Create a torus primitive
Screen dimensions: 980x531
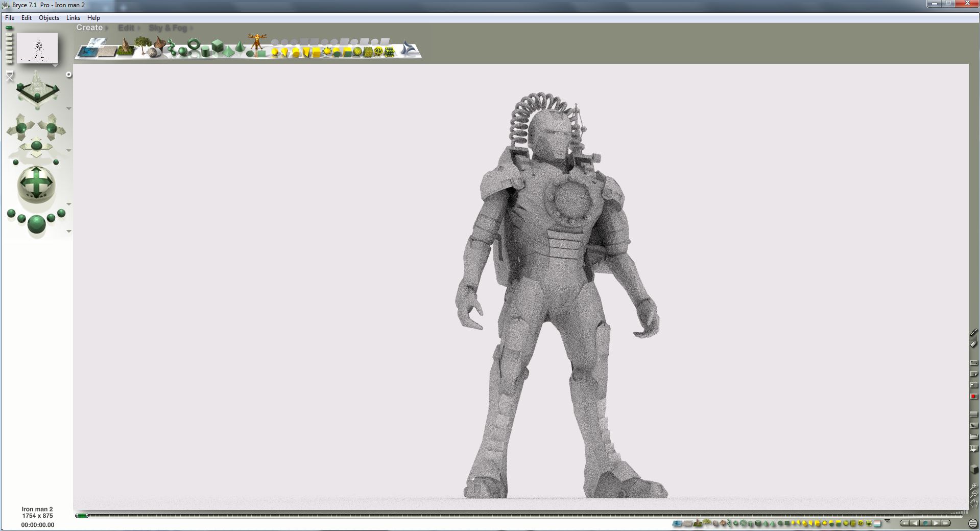194,44
